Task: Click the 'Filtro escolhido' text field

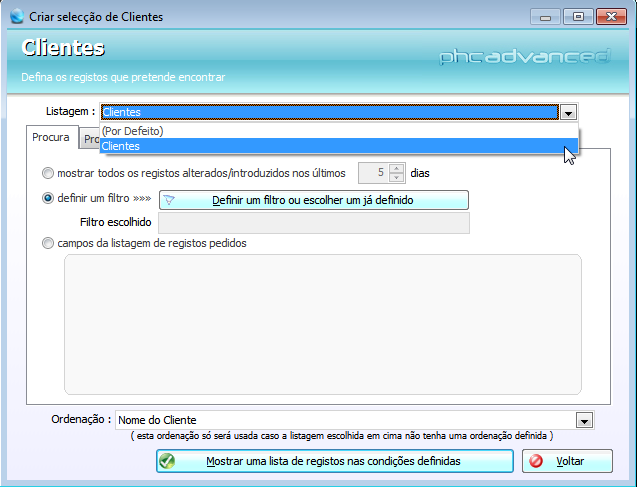Action: point(314,223)
